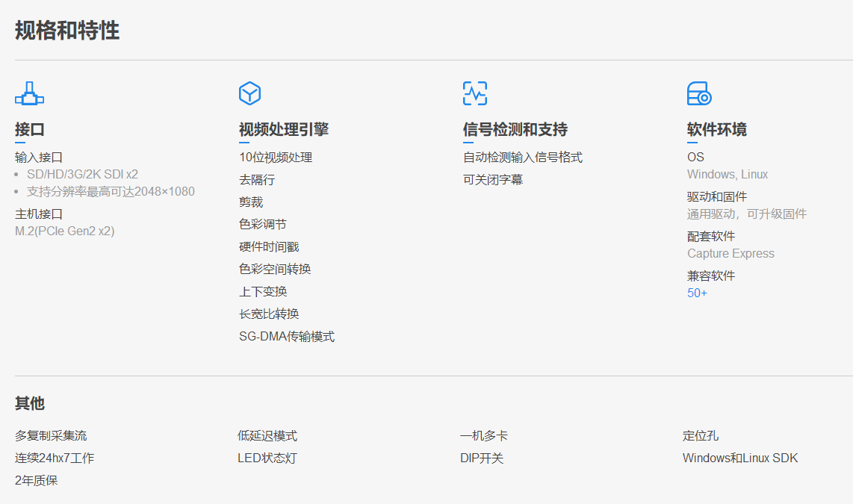Click the 连续24hx7工作 item
Viewport: 853px width, 504px height.
pos(55,458)
